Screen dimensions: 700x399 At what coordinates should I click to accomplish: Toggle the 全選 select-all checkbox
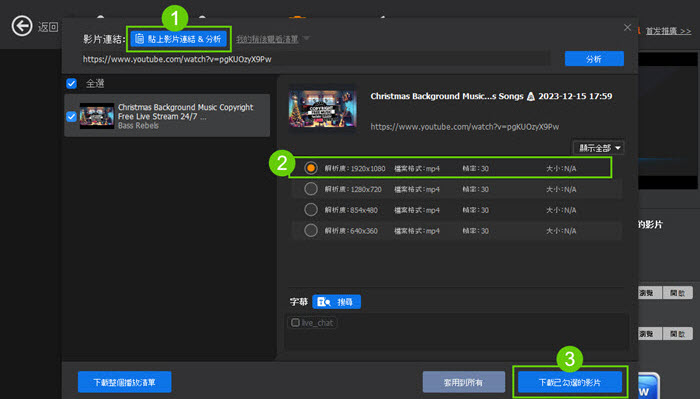(x=71, y=83)
